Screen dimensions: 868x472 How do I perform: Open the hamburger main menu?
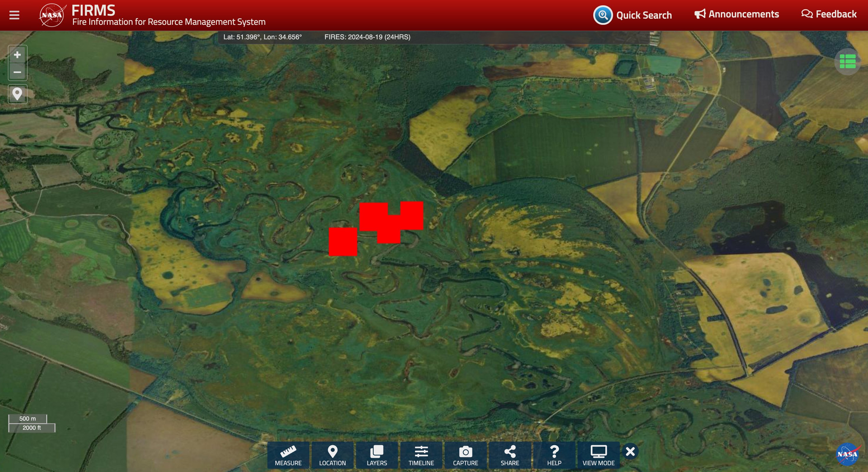pos(14,15)
